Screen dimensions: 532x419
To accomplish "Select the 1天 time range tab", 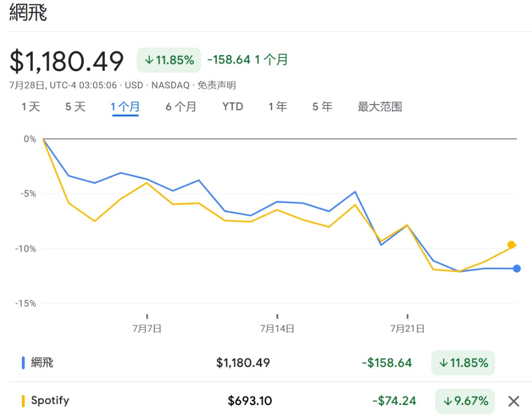I will (31, 107).
